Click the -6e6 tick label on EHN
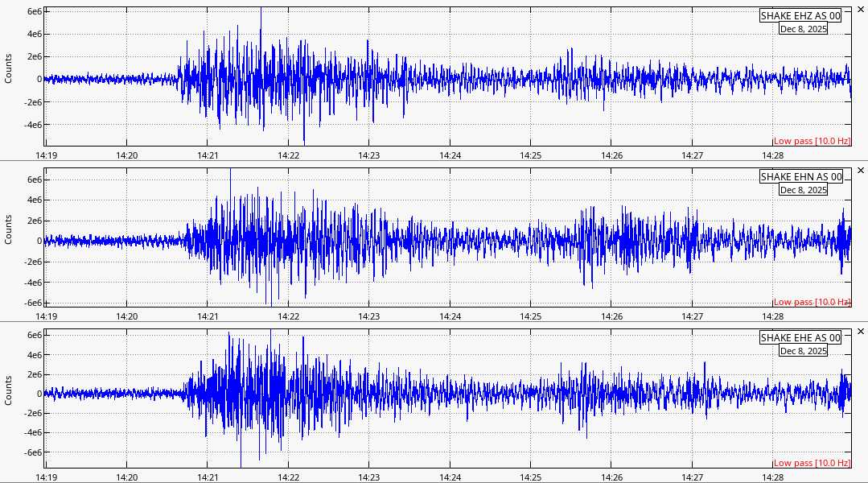868x483 pixels. (33, 303)
